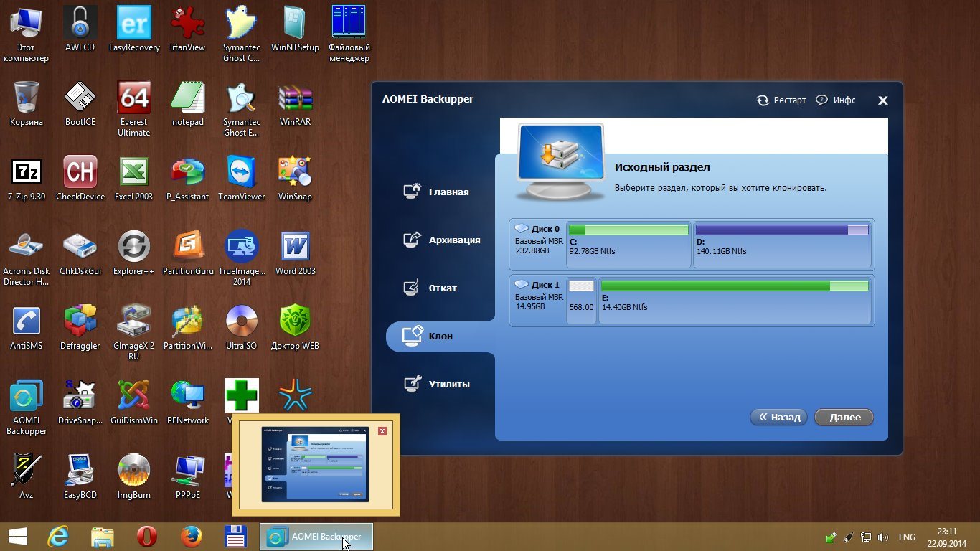Open the AWLCD desktop icon
Viewport: 980px width, 551px height.
click(x=80, y=29)
